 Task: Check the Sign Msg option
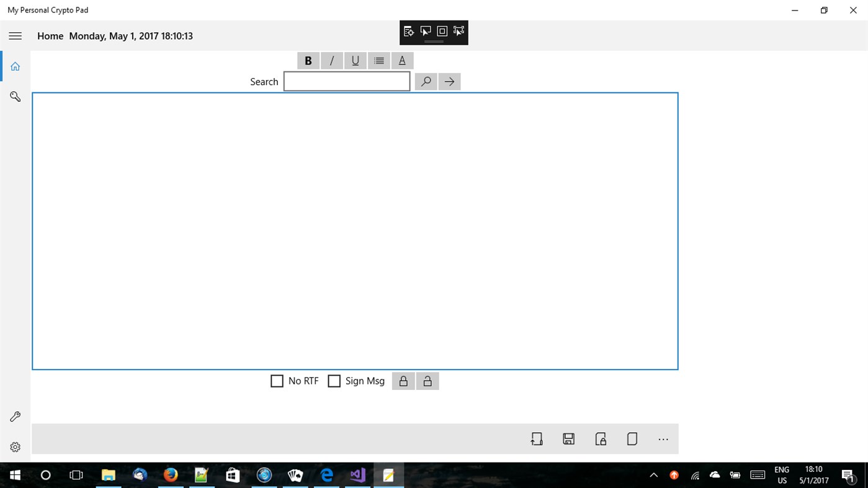(334, 380)
